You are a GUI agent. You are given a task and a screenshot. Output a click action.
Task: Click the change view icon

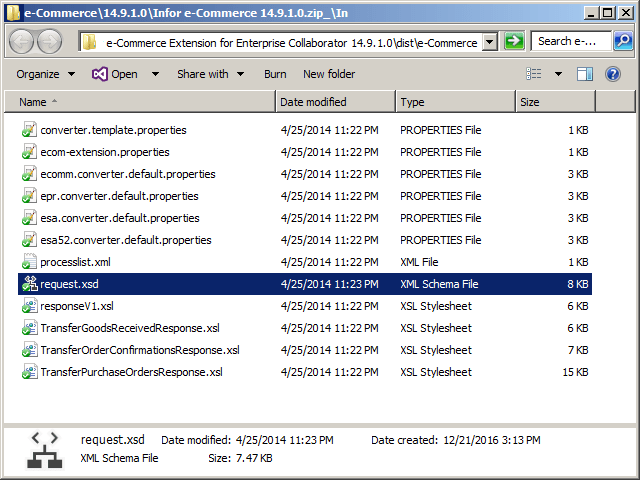pyautogui.click(x=534, y=74)
